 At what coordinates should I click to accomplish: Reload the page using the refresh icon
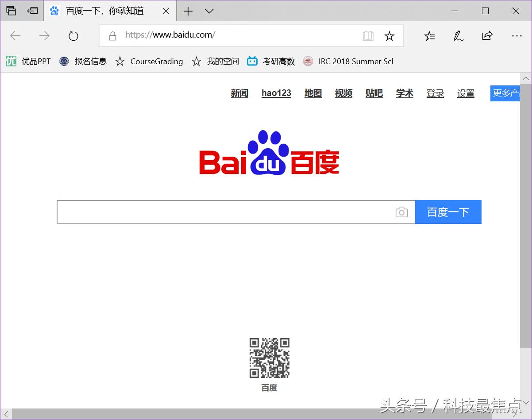[x=73, y=36]
